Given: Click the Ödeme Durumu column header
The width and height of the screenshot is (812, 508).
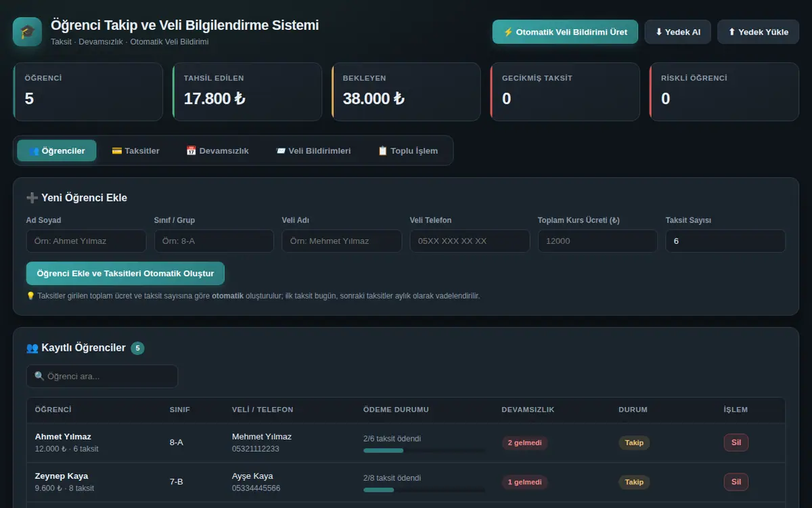Looking at the screenshot, I should (396, 410).
